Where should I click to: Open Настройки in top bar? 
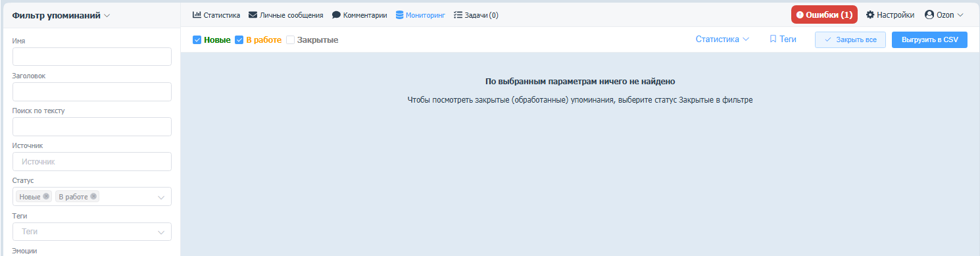click(890, 14)
